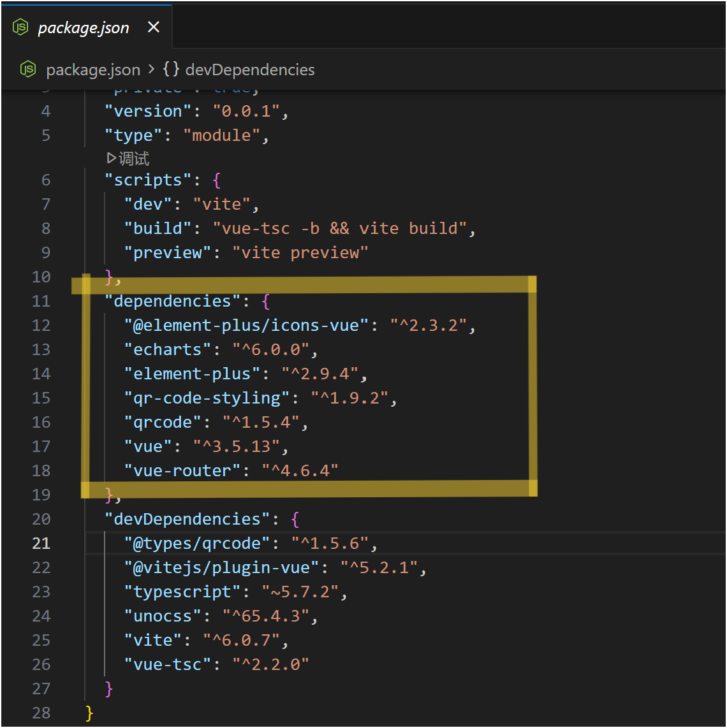Click the 调试 debug CodeLens link

point(134,159)
